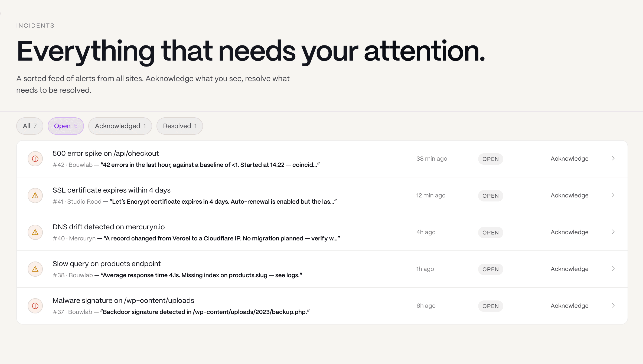The image size is (643, 364).
Task: Click critical icon for Malware signature incident
Action: (x=35, y=306)
